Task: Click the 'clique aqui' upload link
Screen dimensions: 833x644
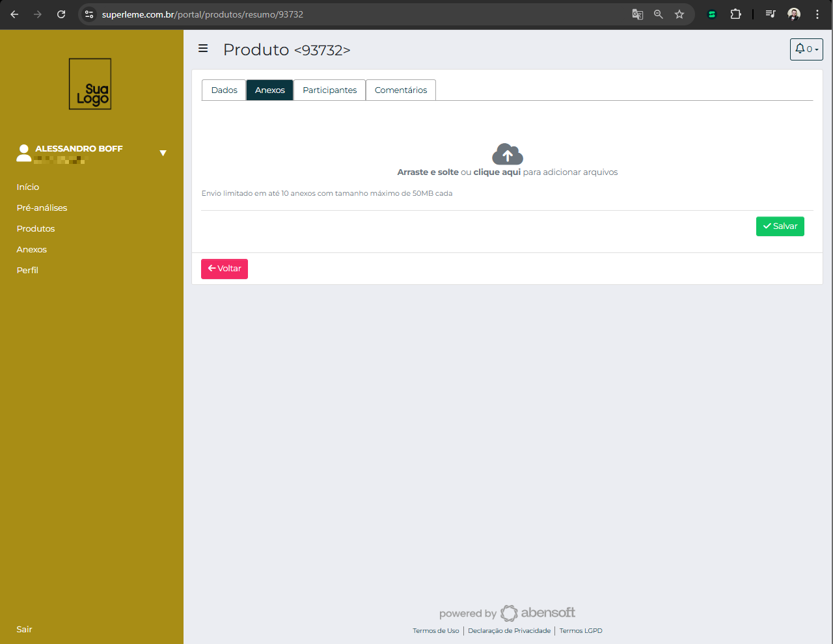Action: [497, 172]
